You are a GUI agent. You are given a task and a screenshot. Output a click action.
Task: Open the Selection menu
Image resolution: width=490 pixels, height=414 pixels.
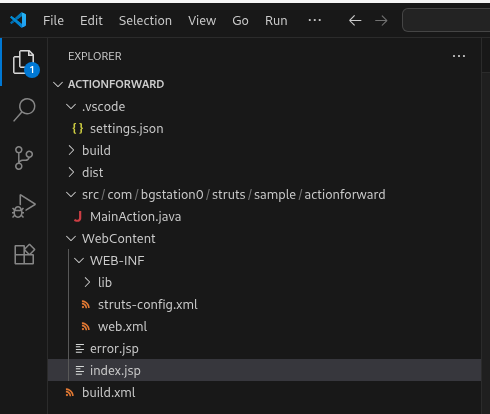(145, 21)
